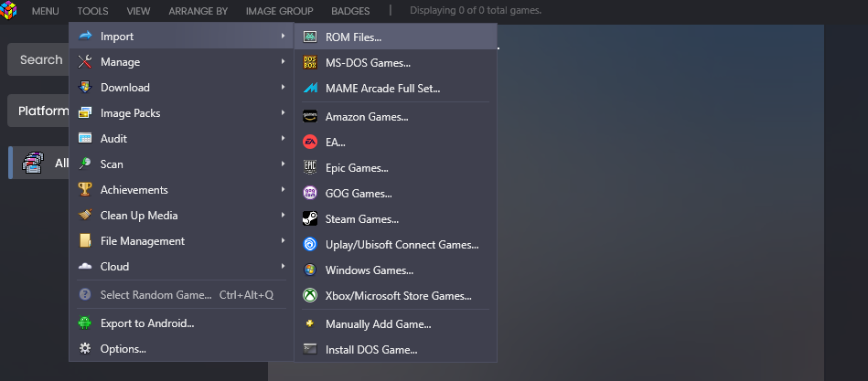The width and height of the screenshot is (868, 381).
Task: Click the Install DOS Game terminal icon
Action: (310, 349)
